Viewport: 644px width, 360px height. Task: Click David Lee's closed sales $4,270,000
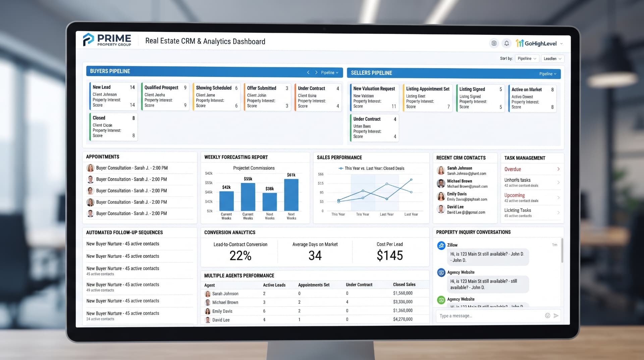pyautogui.click(x=402, y=319)
